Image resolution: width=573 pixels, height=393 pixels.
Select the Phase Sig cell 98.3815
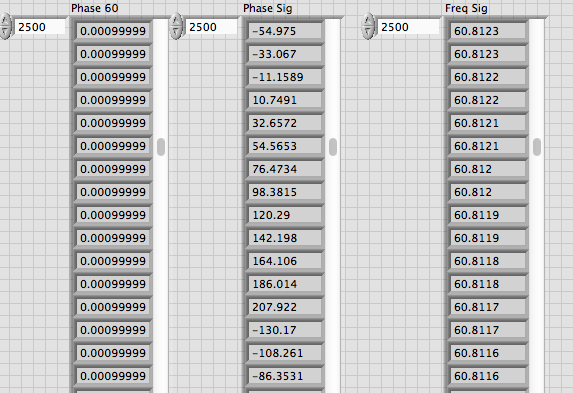(x=285, y=192)
